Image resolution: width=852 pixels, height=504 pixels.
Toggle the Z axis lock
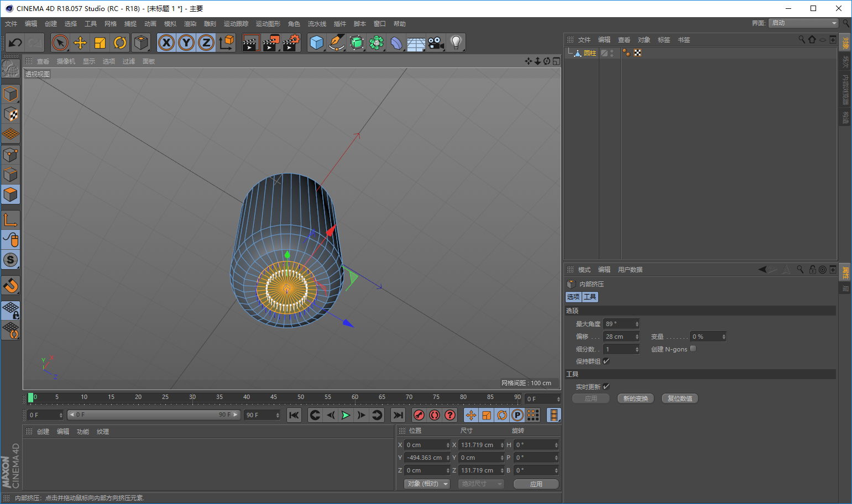[206, 43]
